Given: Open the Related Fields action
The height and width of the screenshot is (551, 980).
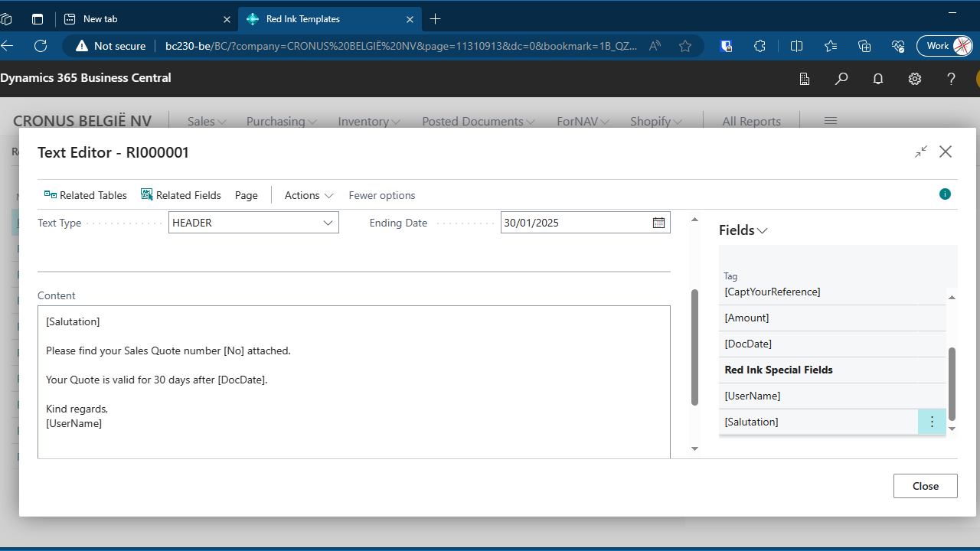Looking at the screenshot, I should coord(181,195).
